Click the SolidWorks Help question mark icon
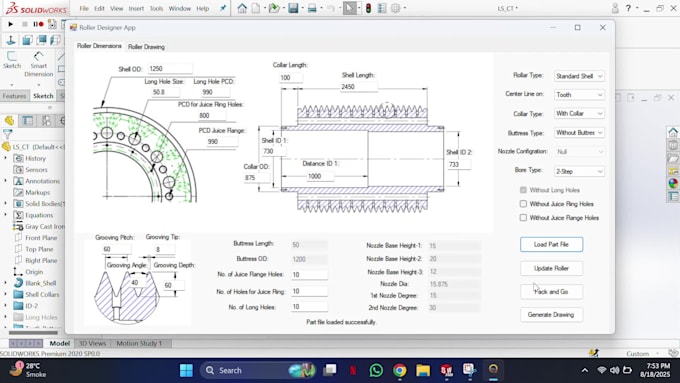The image size is (680, 383). [x=628, y=8]
